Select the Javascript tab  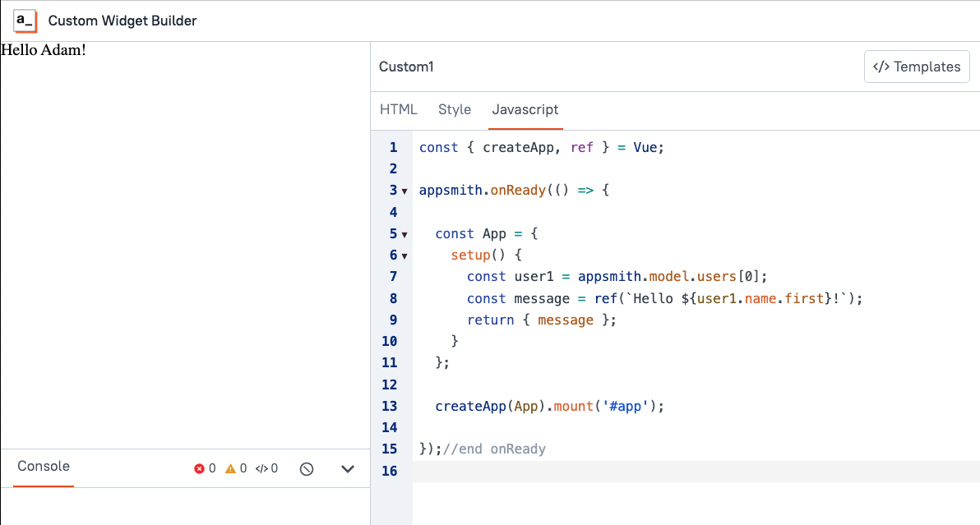525,109
